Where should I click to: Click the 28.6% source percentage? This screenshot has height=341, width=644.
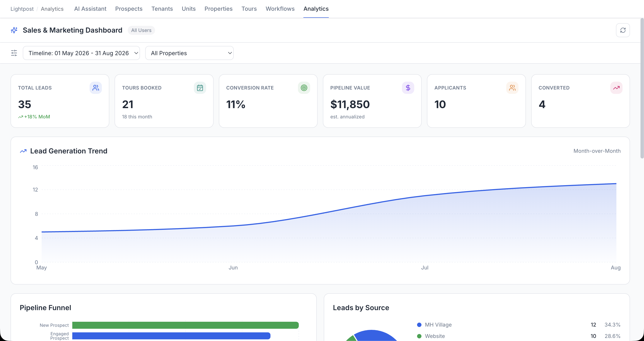click(x=612, y=336)
